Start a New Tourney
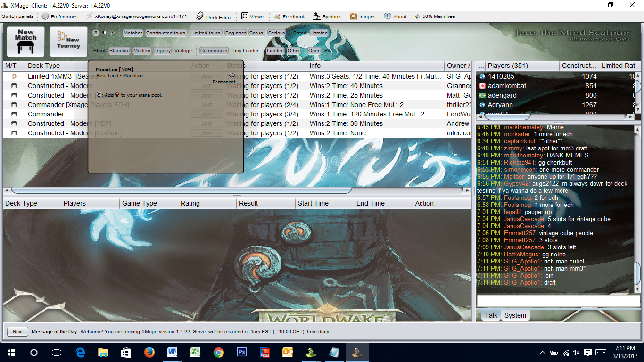644x362 pixels. [68, 41]
